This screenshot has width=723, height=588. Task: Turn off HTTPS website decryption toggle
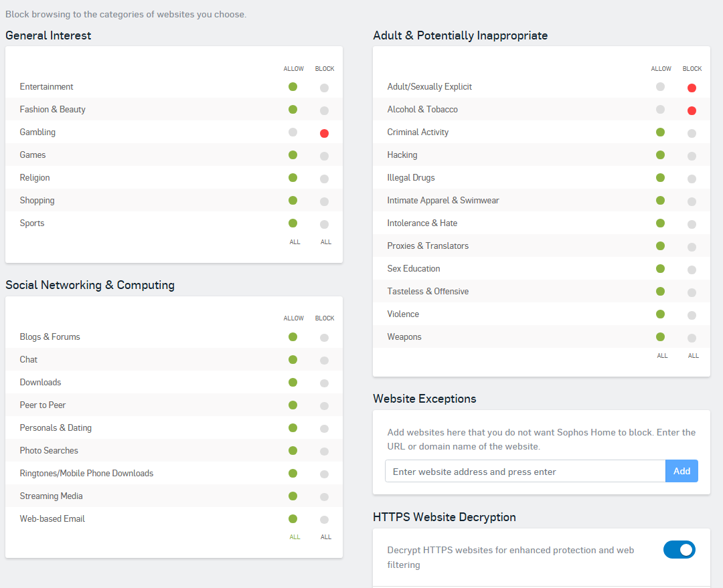click(x=679, y=550)
